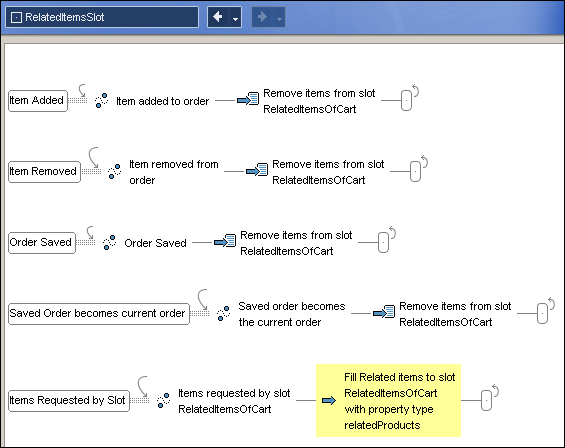Click event icon beside Item added to order
This screenshot has width=565, height=448.
(102, 100)
